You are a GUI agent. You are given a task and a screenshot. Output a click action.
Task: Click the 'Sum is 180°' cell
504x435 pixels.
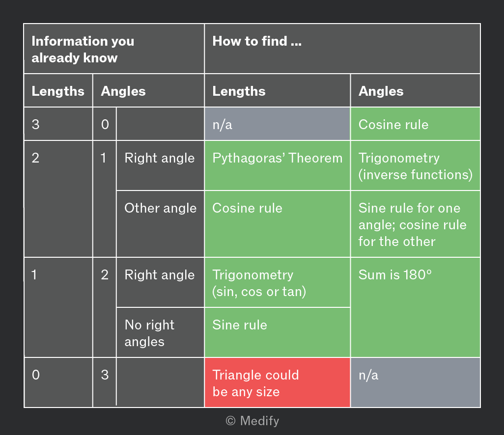415,307
